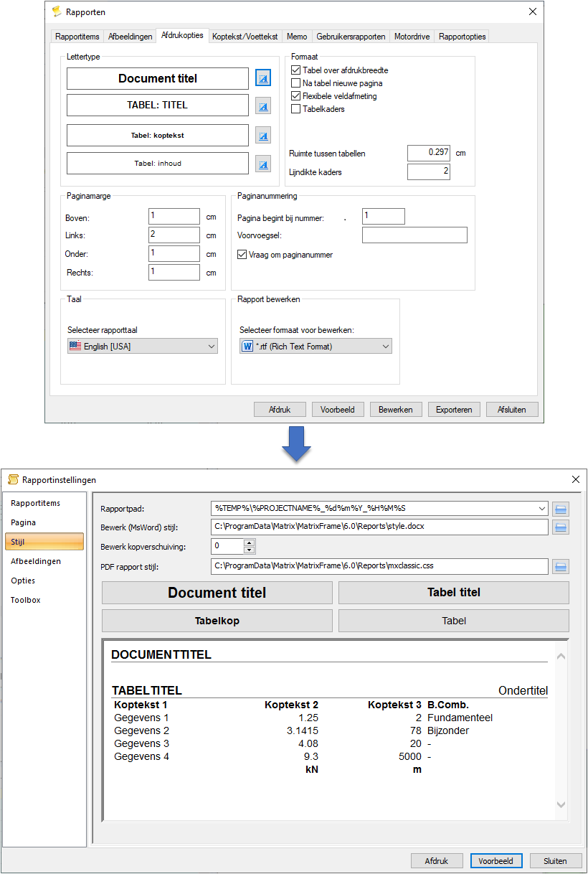Screen dimensions: 588x874
Task: Open the Tabelkop style settings
Action: click(x=217, y=620)
